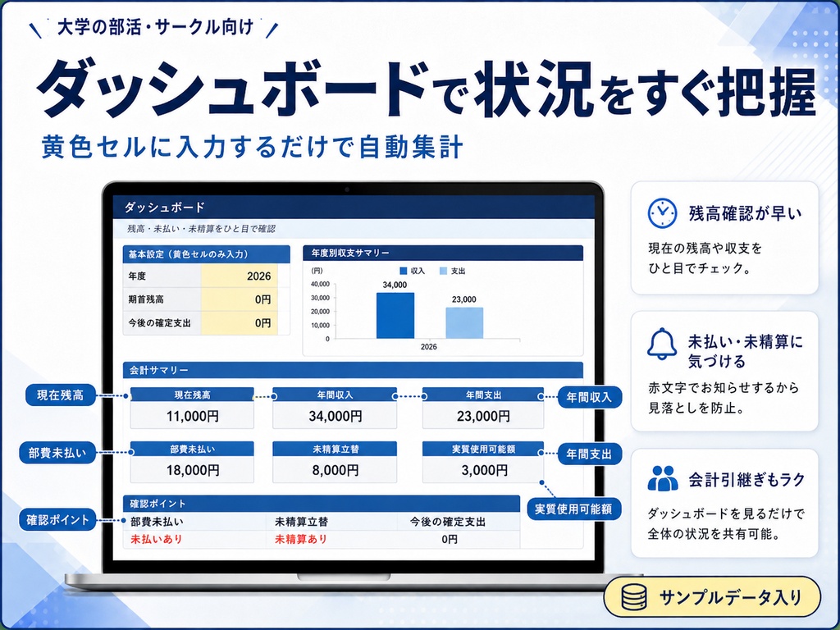Click the database icon in サンプルデータ入り badge

pos(635,597)
